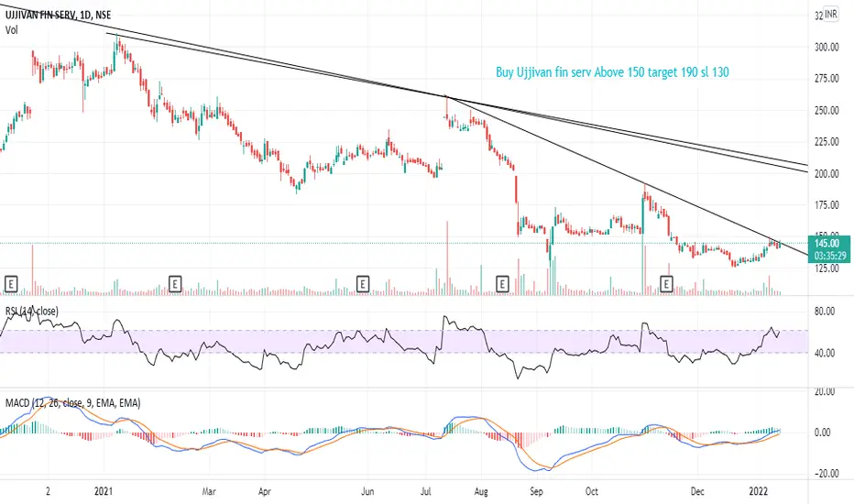
Task: Click the earnings E marker just before Jun
Action: [x=363, y=284]
